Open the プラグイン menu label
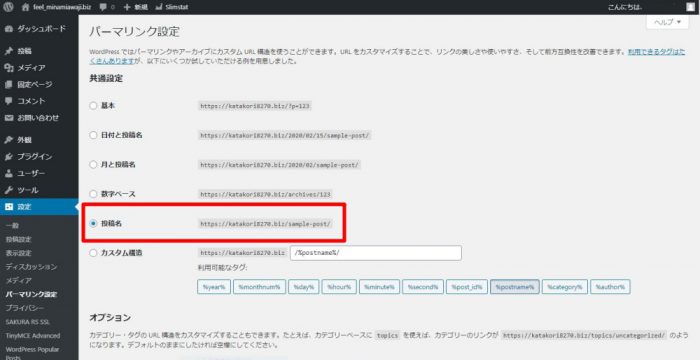This screenshot has width=700, height=360. pyautogui.click(x=34, y=157)
